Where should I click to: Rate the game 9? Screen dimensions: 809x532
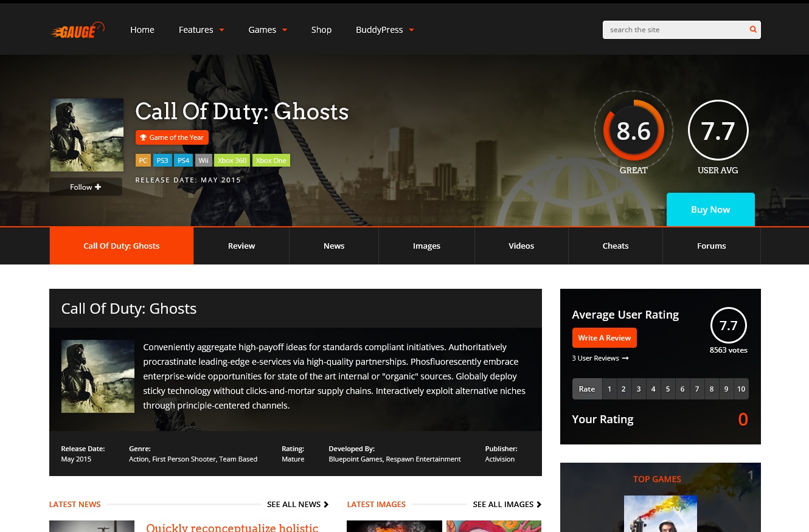[726, 389]
